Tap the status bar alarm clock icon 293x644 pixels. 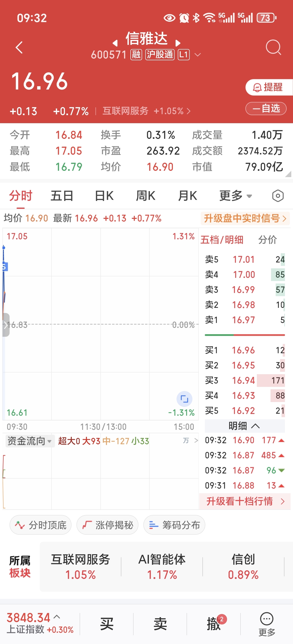(x=184, y=18)
